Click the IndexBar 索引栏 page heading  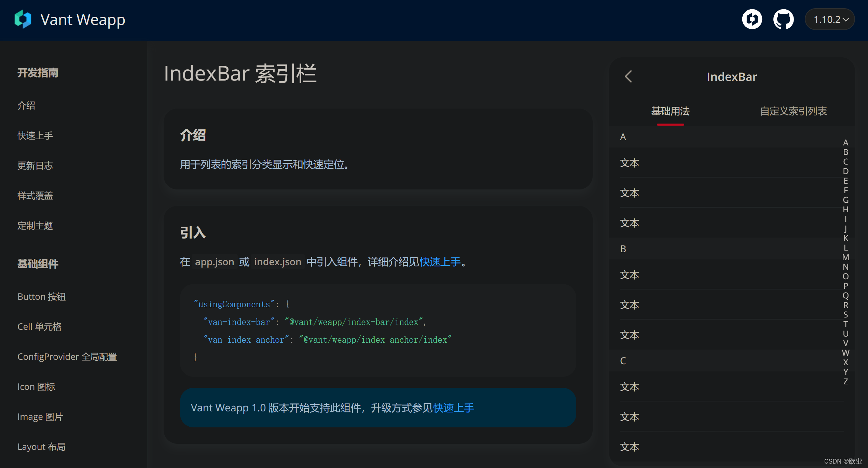pos(240,73)
